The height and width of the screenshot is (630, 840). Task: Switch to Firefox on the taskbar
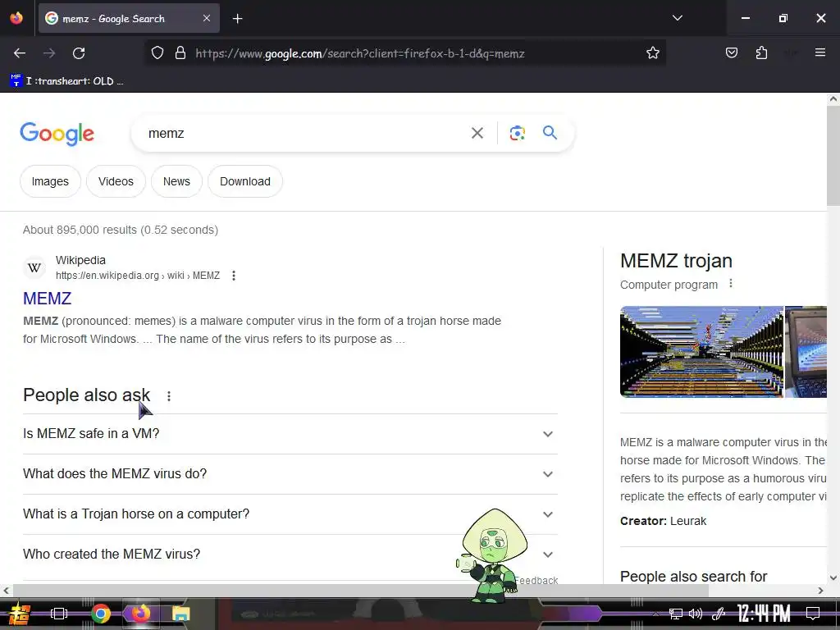141,614
